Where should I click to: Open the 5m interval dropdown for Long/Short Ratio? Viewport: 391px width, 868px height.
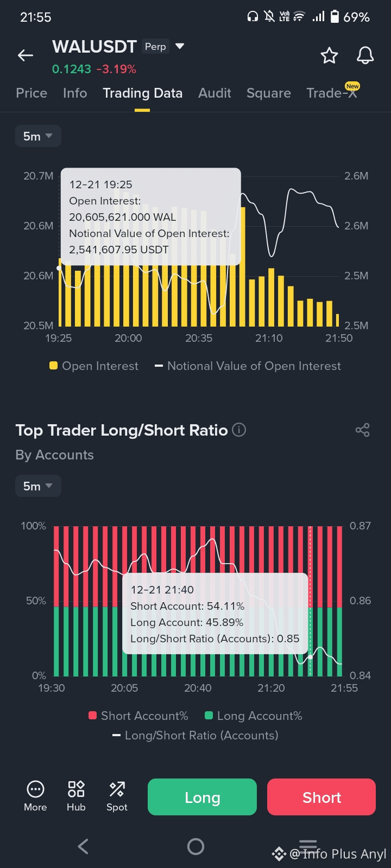[x=38, y=486]
